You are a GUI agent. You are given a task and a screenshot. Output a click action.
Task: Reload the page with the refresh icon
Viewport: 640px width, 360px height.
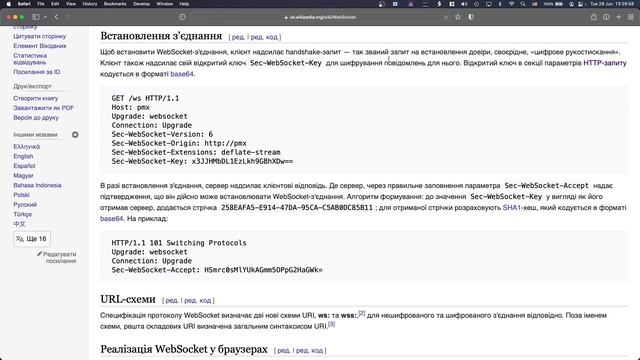[x=445, y=17]
